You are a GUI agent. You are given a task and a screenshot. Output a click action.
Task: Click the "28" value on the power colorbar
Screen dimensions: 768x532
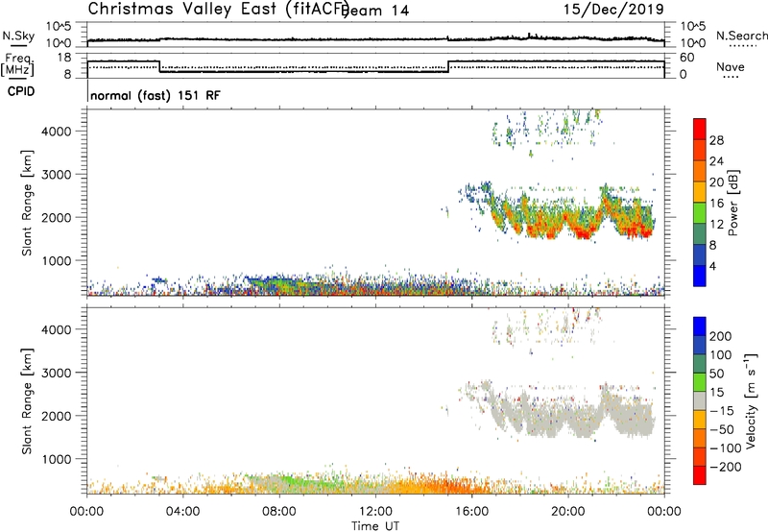click(x=716, y=140)
